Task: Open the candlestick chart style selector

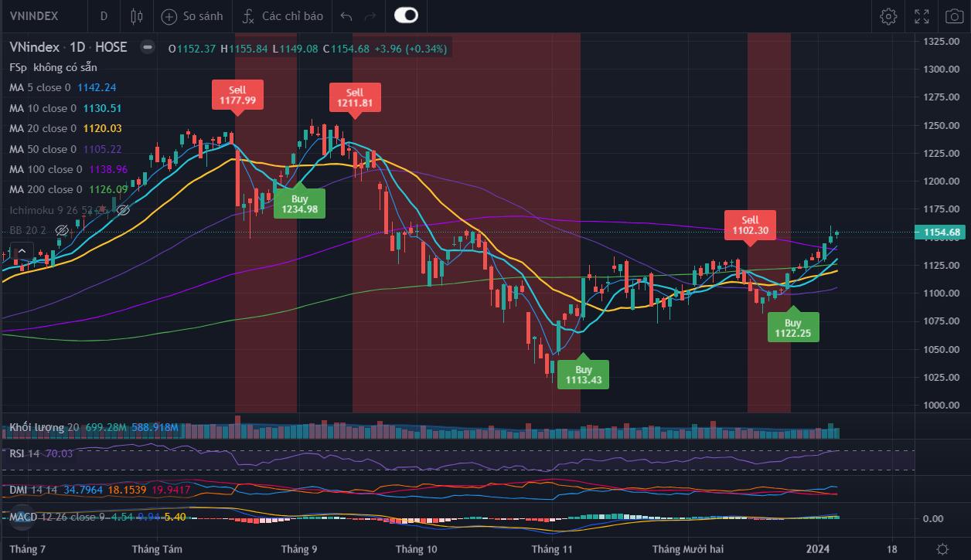Action: click(x=137, y=15)
